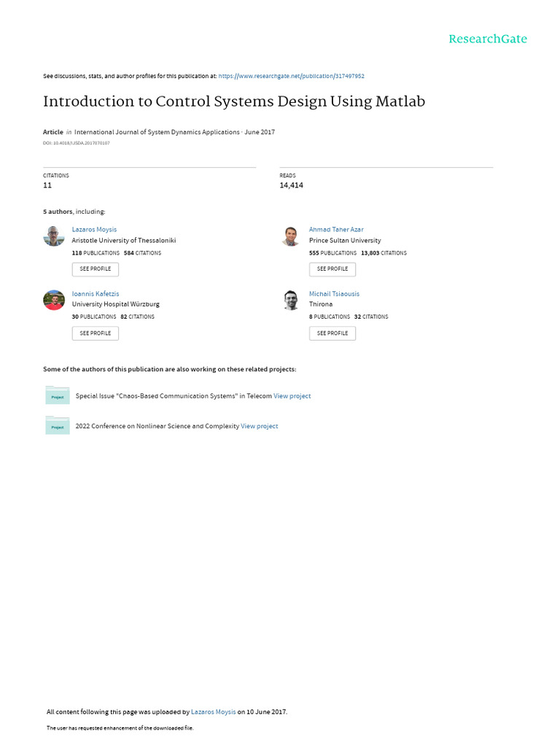Click Ioannis Kafetzis profile photo
560x747 pixels.
click(x=54, y=301)
